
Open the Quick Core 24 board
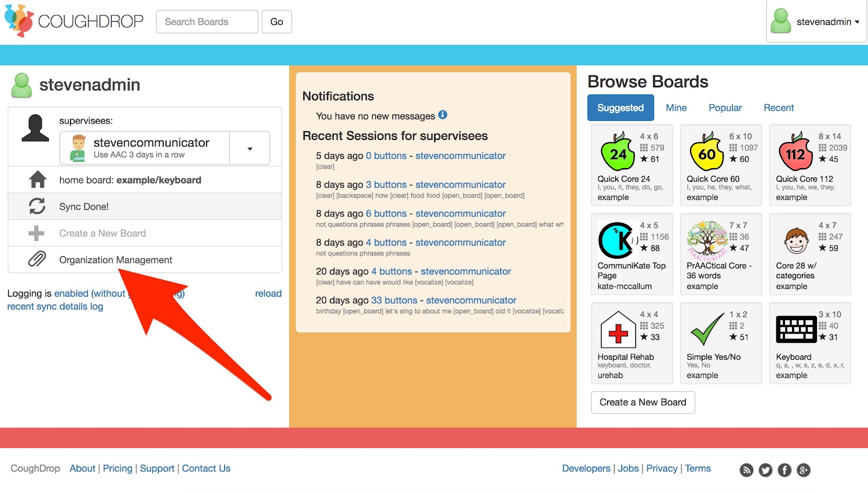[x=632, y=165]
